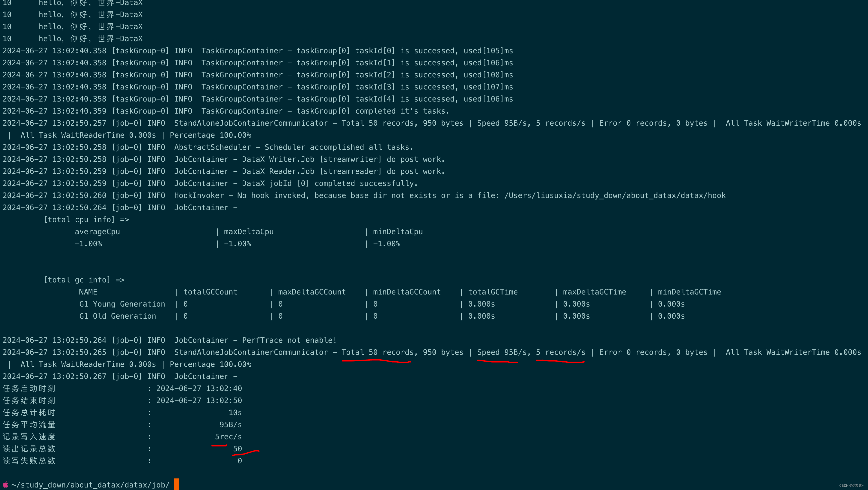This screenshot has width=868, height=490.
Task: Click 'taskGroup[0] completed it's tasks.' message
Action: 373,111
